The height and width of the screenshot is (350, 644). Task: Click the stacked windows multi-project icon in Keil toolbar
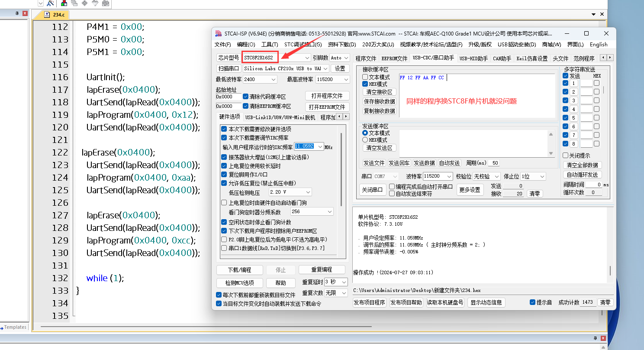[x=74, y=3]
